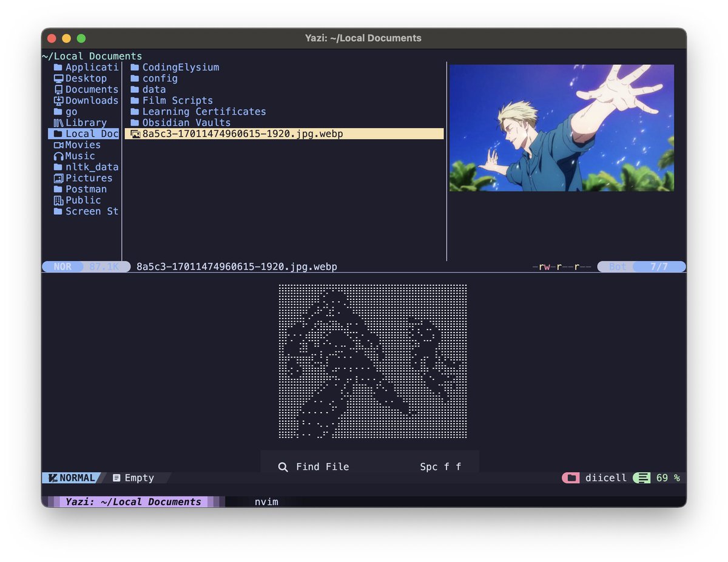Select the Downloads directory entry
This screenshot has height=562, width=728.
[x=86, y=101]
